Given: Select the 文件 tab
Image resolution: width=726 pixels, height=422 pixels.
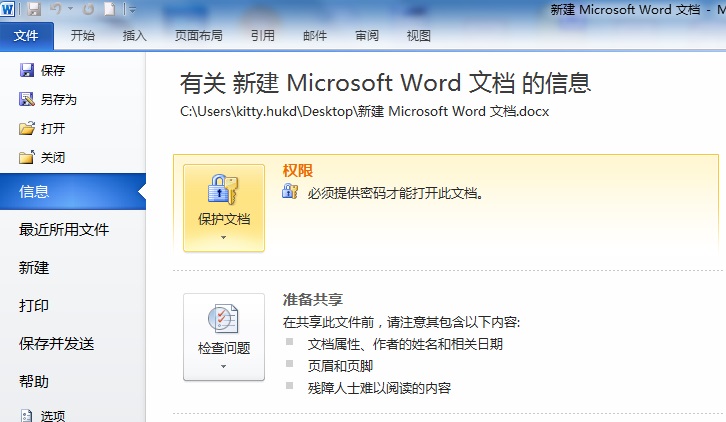Looking at the screenshot, I should (26, 36).
